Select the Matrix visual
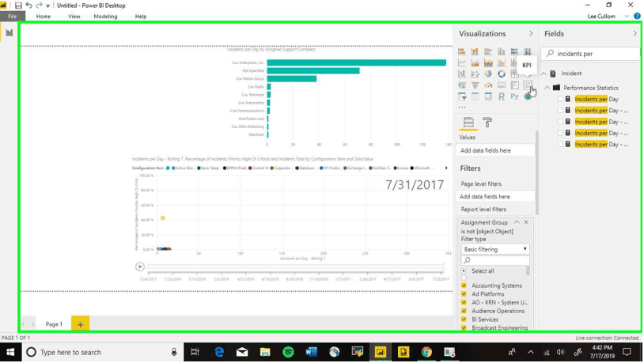The image size is (644, 363). [x=488, y=97]
